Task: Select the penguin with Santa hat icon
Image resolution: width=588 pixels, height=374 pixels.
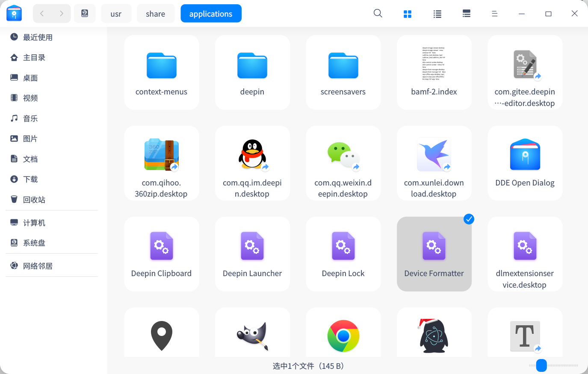Action: [434, 336]
